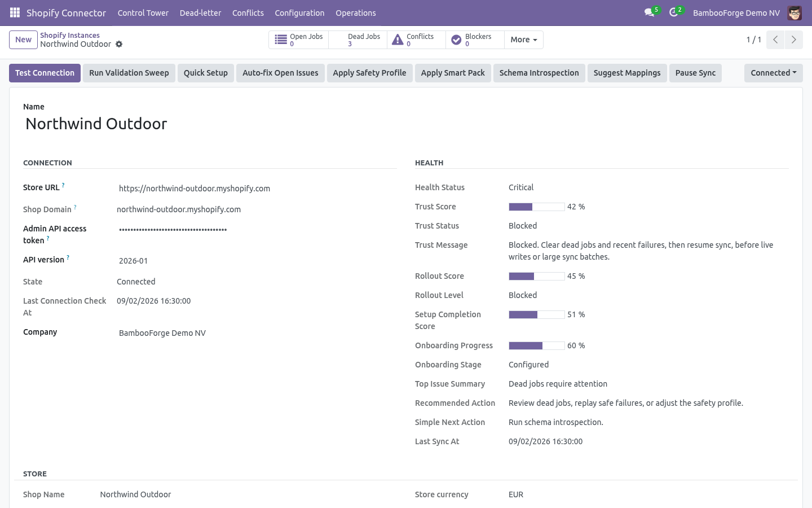Screen dimensions: 812x508
Task: Follow the Shopify Instances breadcrumb link
Action: (70, 35)
